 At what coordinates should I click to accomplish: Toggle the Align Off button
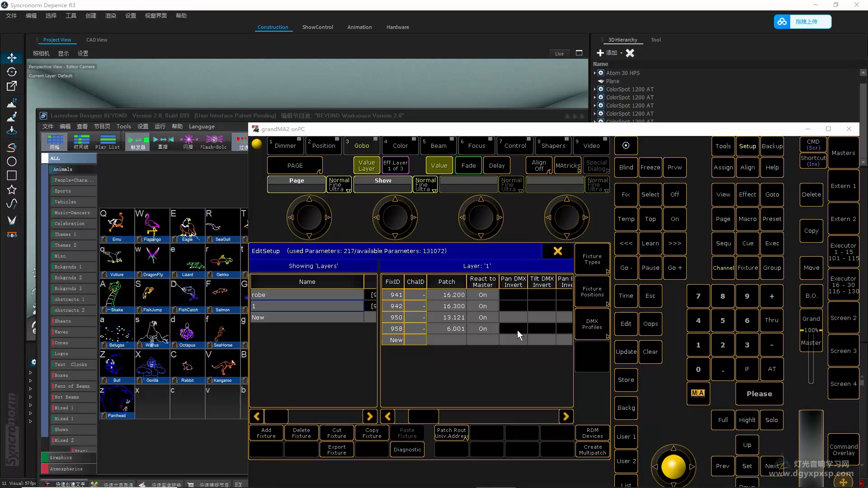539,165
